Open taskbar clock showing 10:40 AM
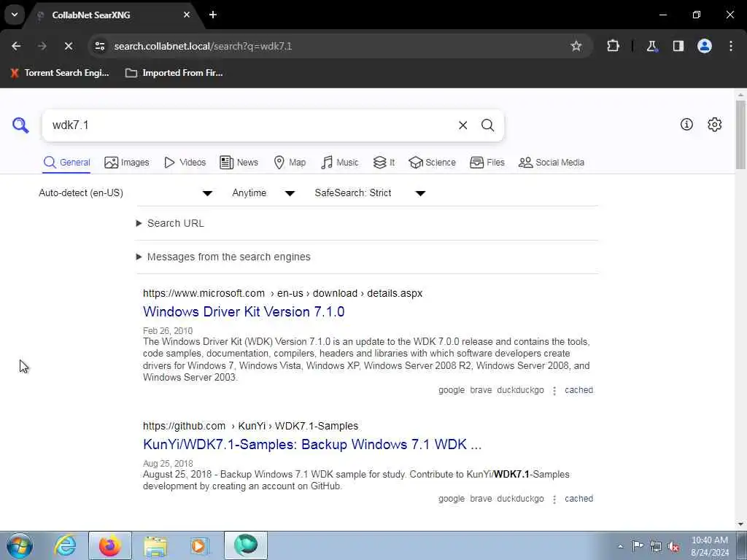 click(x=710, y=546)
